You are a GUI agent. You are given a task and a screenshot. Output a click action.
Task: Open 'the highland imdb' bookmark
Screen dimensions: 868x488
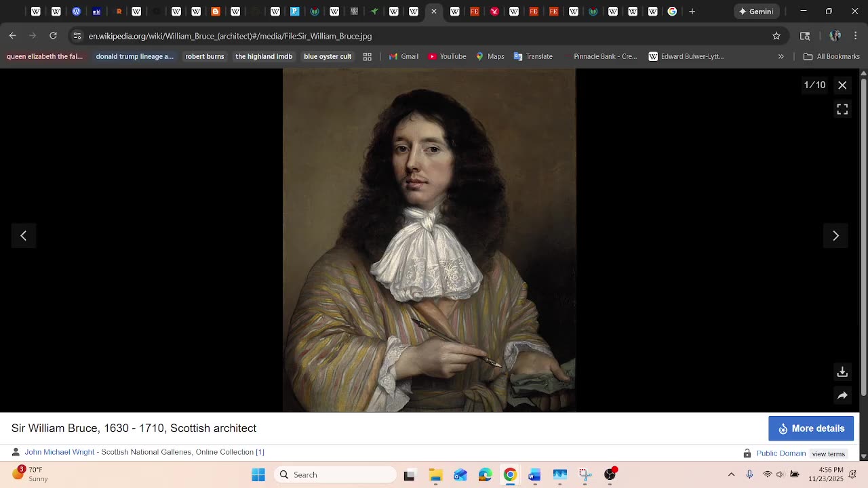pos(264,56)
